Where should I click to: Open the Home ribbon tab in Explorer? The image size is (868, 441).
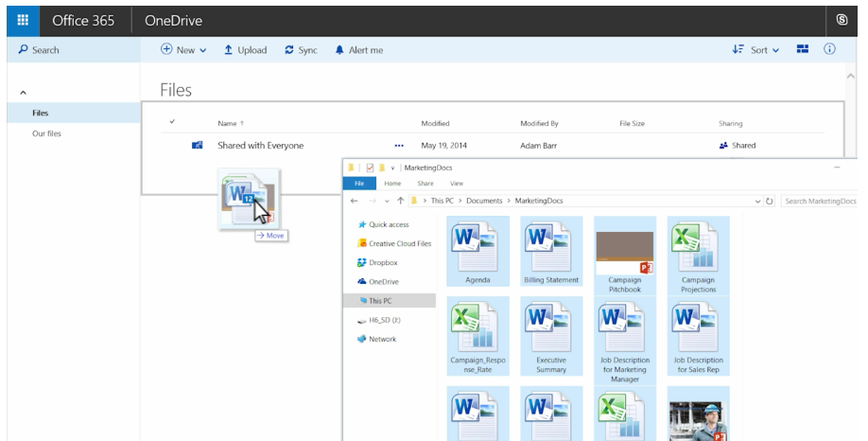[x=392, y=184]
